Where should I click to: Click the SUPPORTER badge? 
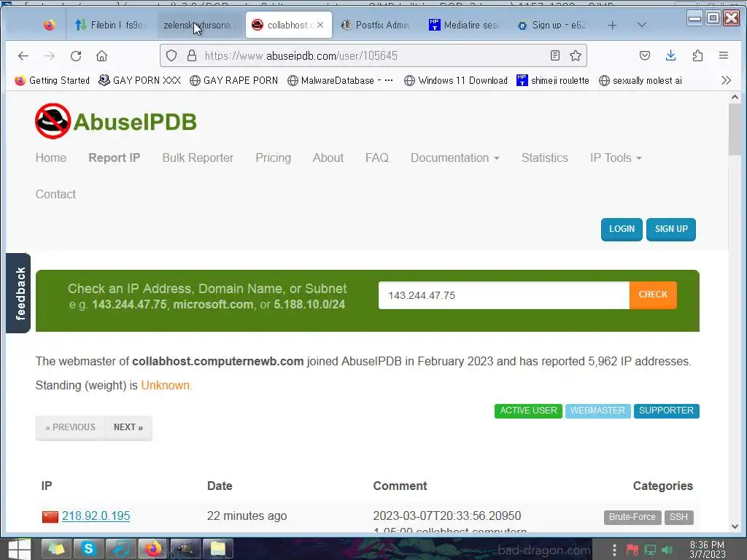[x=666, y=411]
